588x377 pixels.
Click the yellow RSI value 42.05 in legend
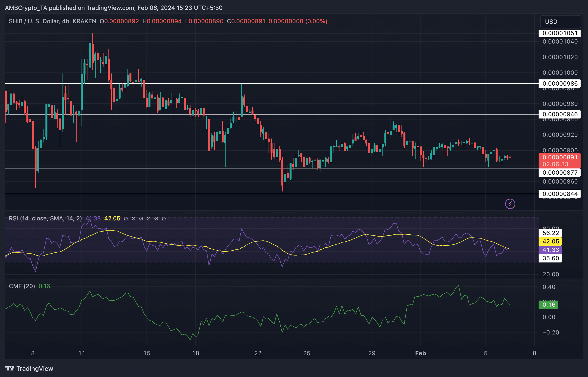click(112, 218)
